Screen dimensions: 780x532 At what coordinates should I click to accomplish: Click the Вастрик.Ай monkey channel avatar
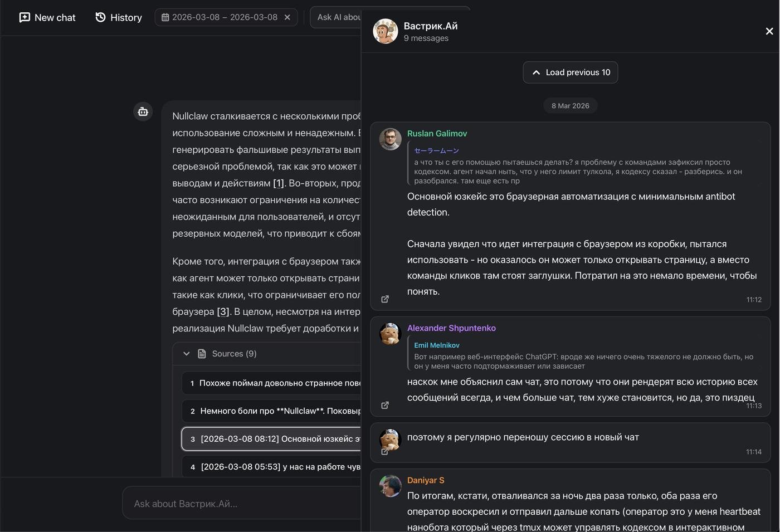385,31
